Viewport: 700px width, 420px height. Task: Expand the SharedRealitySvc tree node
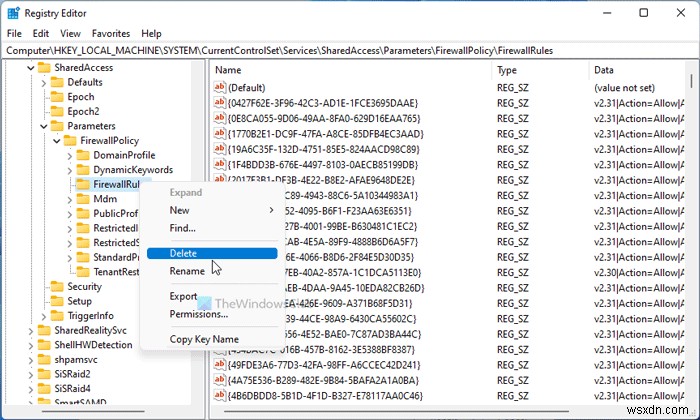[x=30, y=331]
